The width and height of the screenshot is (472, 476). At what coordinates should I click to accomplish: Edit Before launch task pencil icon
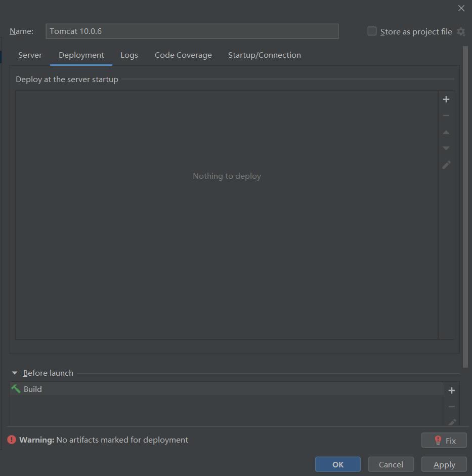(x=452, y=422)
